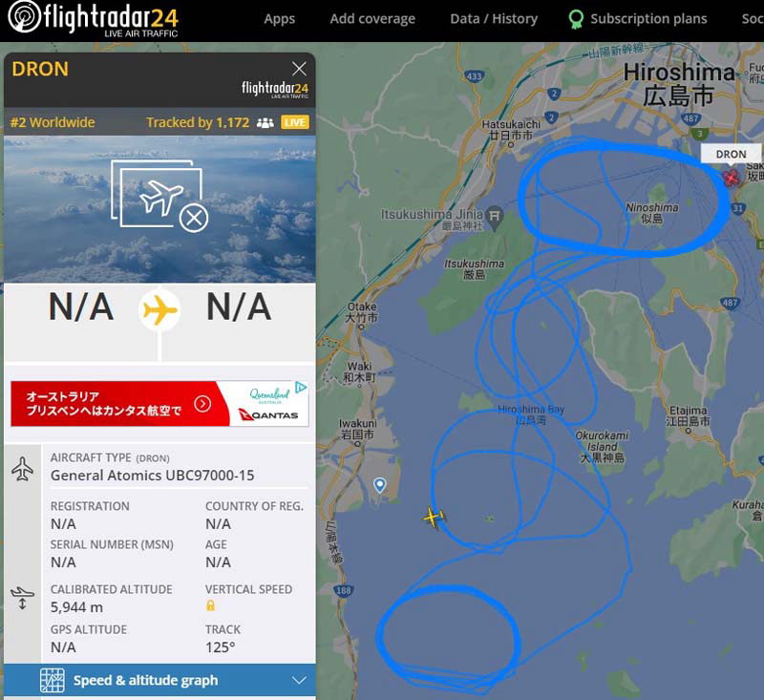The height and width of the screenshot is (700, 764).
Task: Click the yellow LIVE badge
Action: (x=295, y=122)
